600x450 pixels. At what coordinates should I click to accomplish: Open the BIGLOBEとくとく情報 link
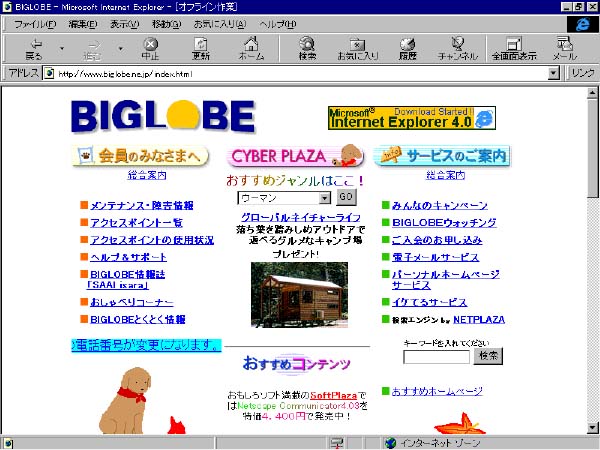point(138,320)
